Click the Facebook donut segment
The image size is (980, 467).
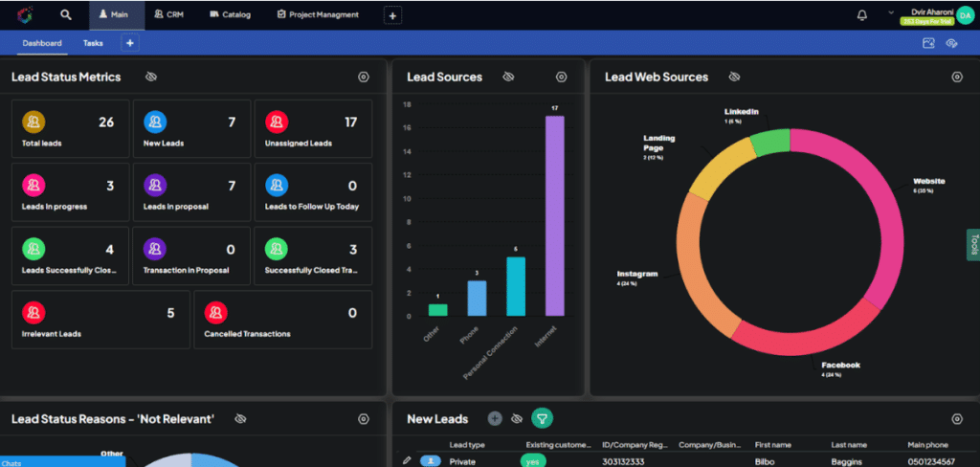click(x=806, y=343)
